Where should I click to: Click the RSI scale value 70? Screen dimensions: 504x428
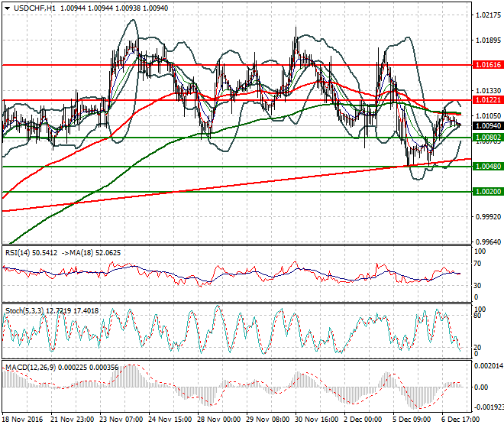(x=477, y=264)
